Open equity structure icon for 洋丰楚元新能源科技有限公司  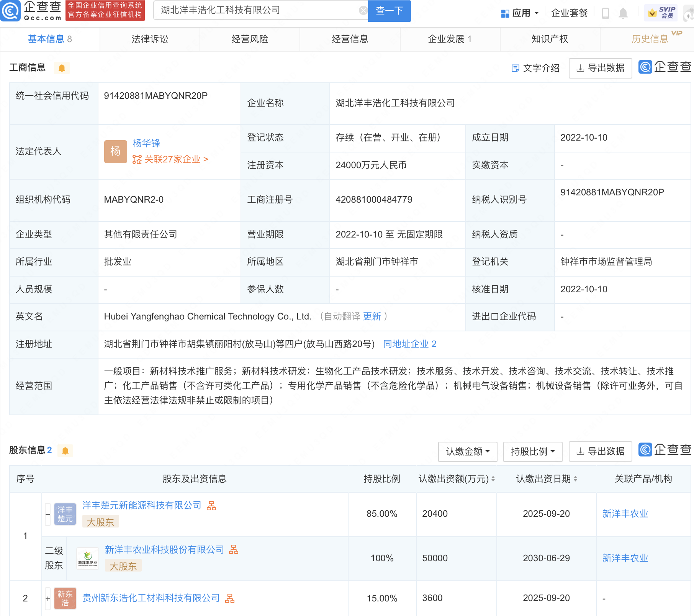coord(211,506)
